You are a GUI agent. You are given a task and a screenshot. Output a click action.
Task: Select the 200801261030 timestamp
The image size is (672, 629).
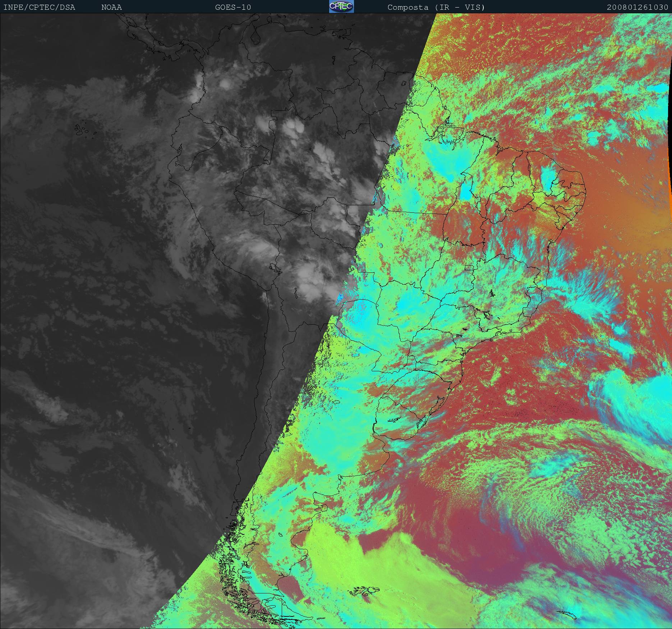coord(637,8)
